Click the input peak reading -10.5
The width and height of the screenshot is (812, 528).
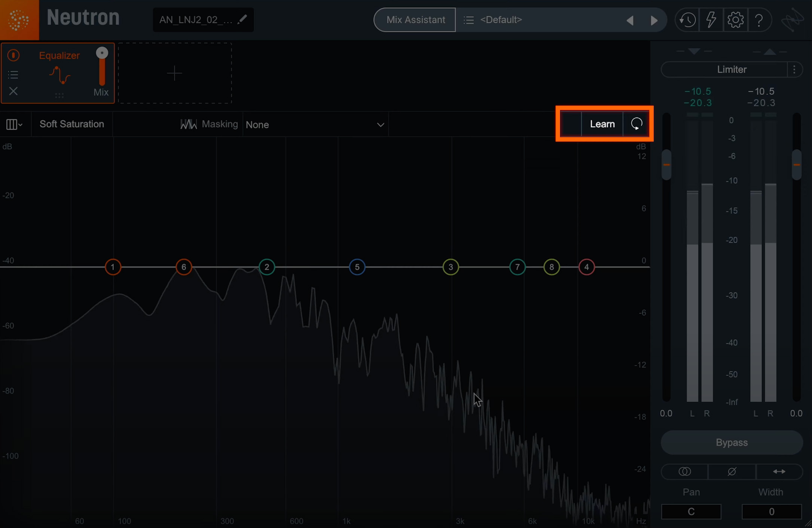coord(697,91)
